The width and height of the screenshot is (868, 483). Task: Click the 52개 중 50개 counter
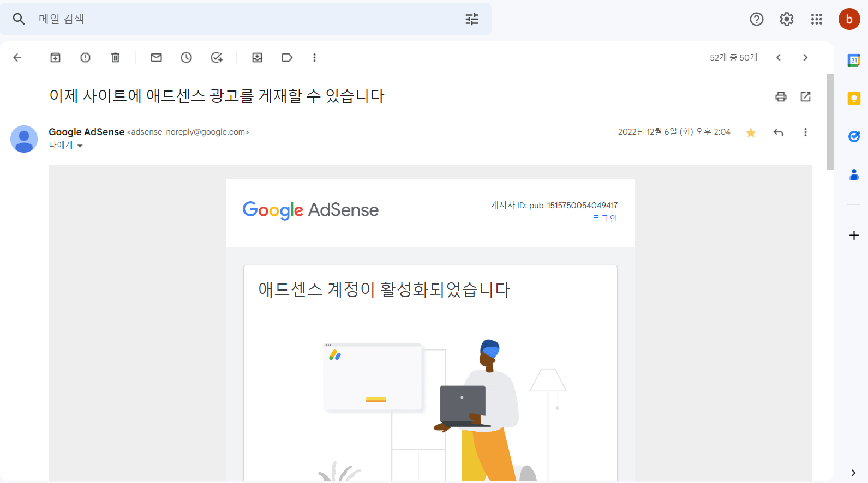click(734, 57)
